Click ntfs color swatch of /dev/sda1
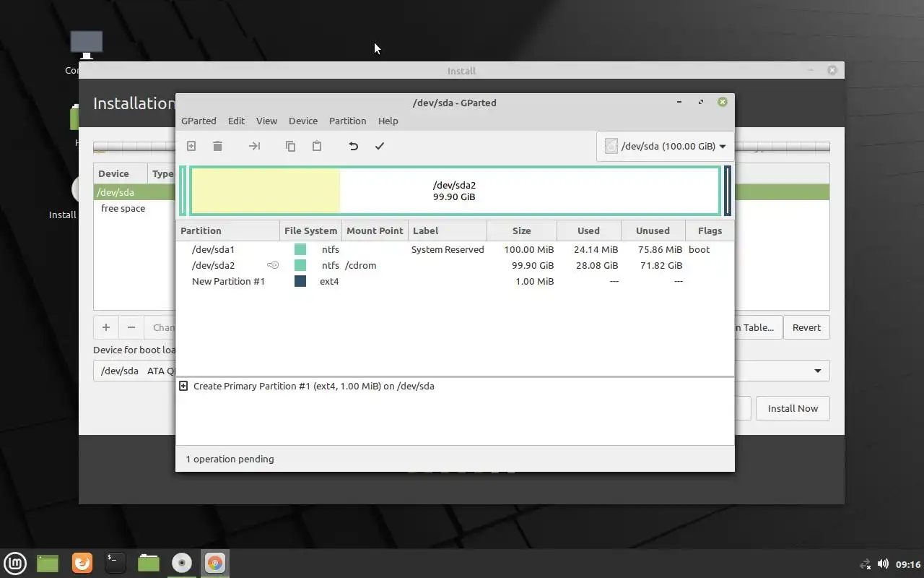The width and height of the screenshot is (924, 578). pyautogui.click(x=300, y=249)
